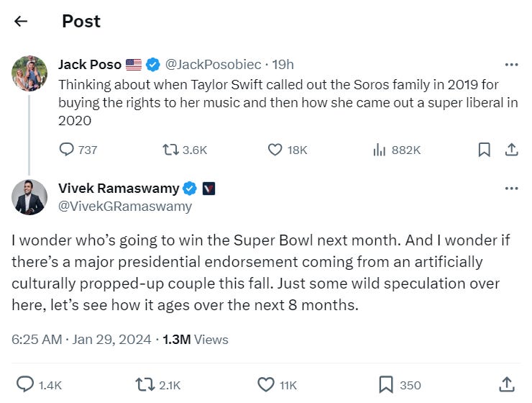The image size is (532, 403).
Task: Bookmark Jack Poso's post
Action: pos(484,150)
